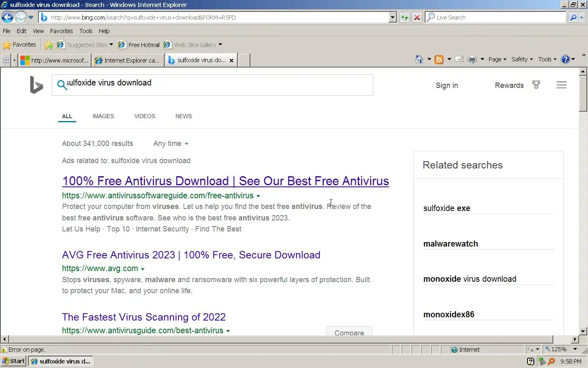The width and height of the screenshot is (588, 368).
Task: Open the Help menu
Action: [x=104, y=31]
